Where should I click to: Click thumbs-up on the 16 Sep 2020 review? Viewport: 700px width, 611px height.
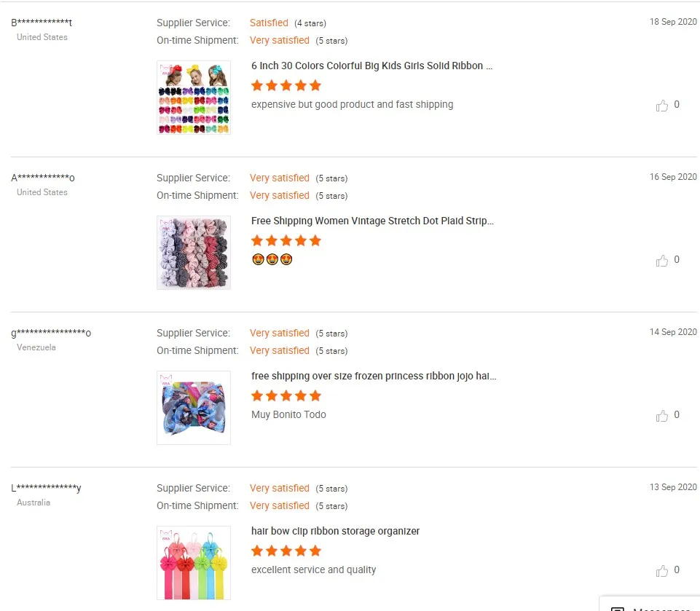tap(662, 261)
